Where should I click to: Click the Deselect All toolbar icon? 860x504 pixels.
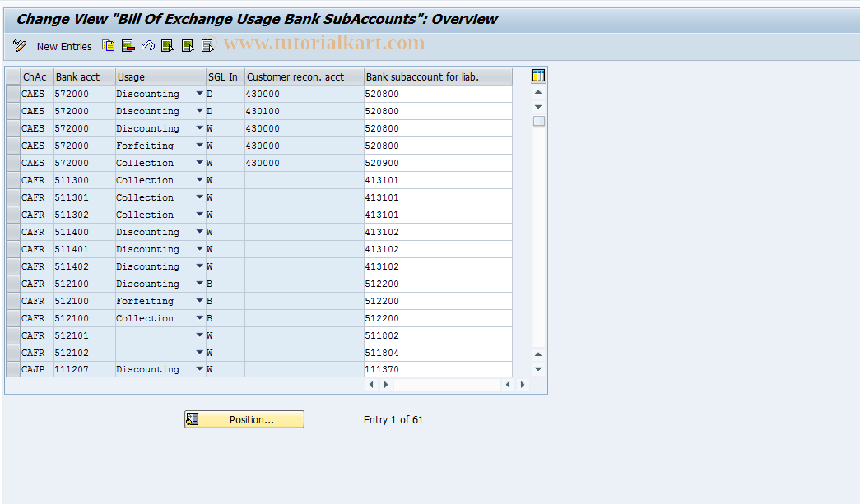pyautogui.click(x=207, y=45)
